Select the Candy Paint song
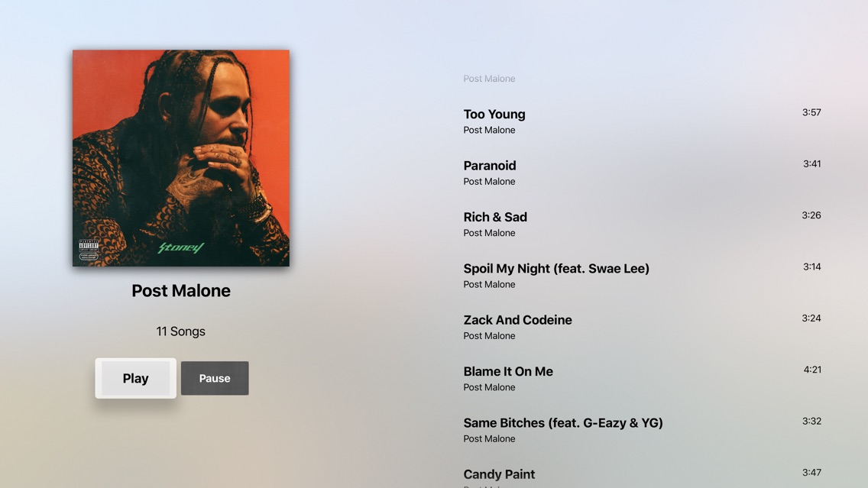Screen dimensions: 868x488 click(x=642, y=477)
